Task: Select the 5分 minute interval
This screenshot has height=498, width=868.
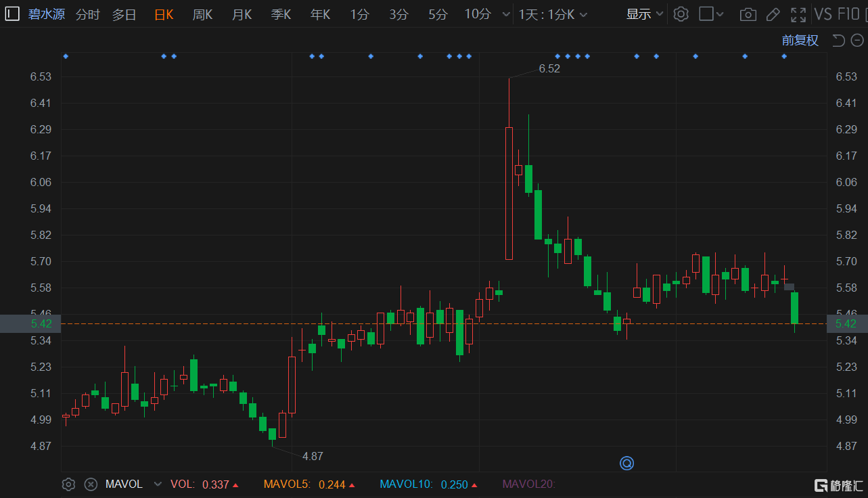Action: pos(438,14)
